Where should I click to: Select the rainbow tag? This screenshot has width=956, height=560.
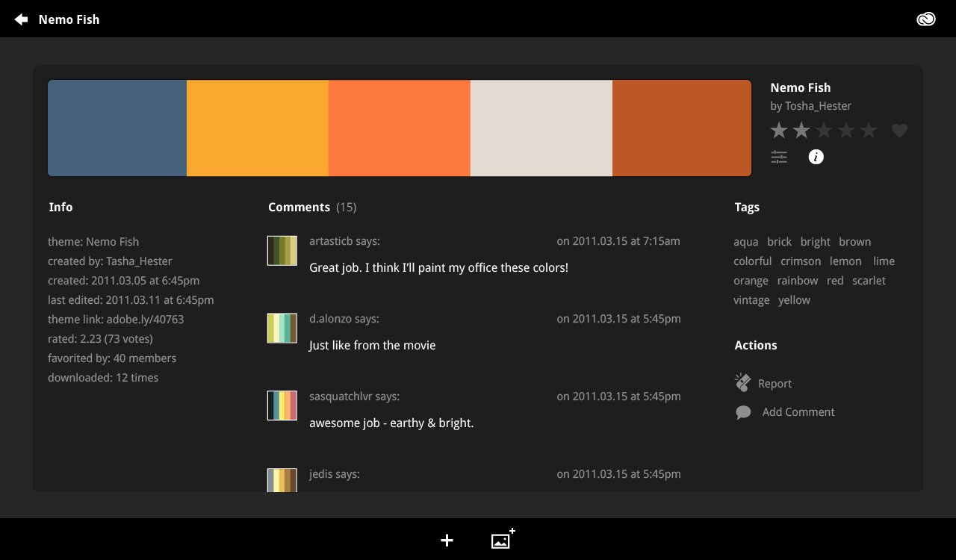tap(797, 280)
